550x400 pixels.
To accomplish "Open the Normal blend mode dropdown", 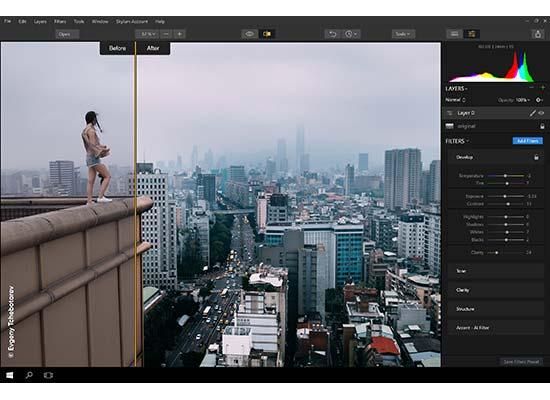I will tap(455, 100).
